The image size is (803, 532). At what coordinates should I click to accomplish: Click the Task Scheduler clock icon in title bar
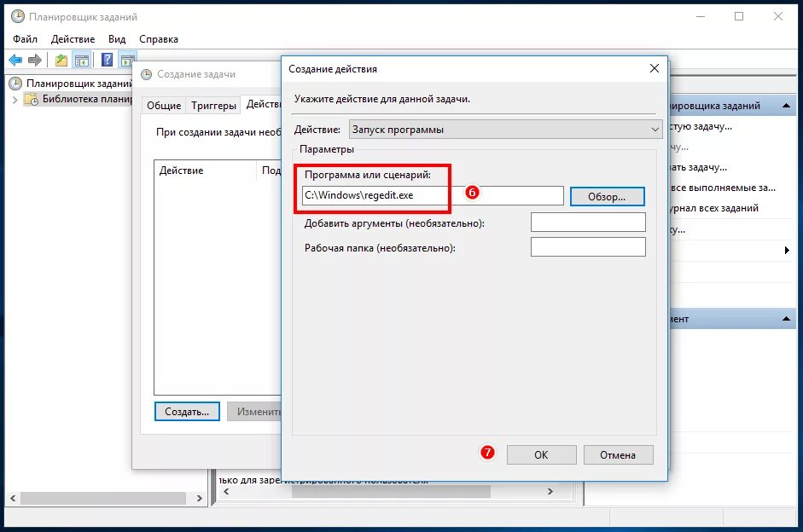coord(18,17)
